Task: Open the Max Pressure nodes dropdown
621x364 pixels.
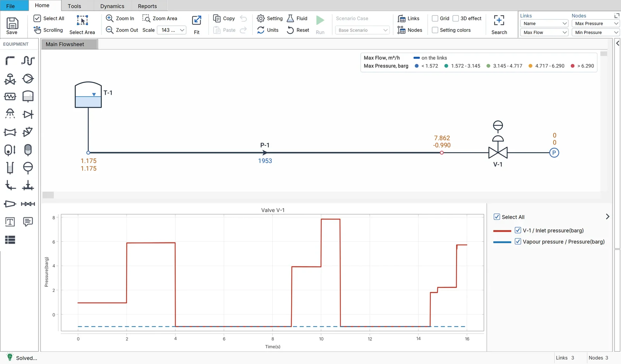Action: click(x=596, y=23)
